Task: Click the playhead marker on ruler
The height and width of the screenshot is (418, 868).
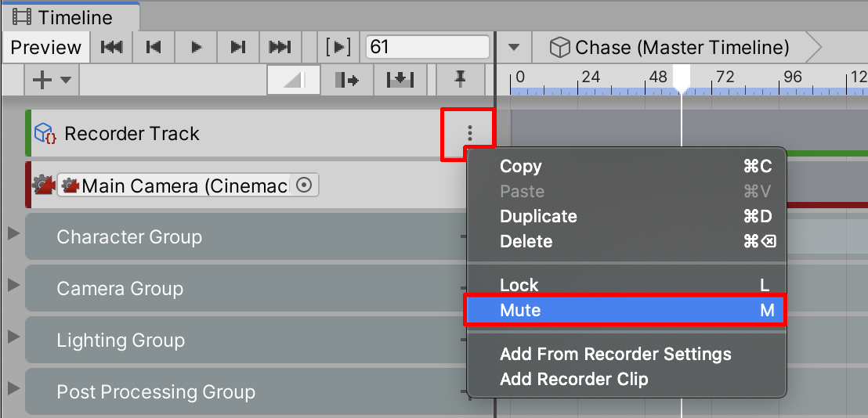Action: pos(682,78)
